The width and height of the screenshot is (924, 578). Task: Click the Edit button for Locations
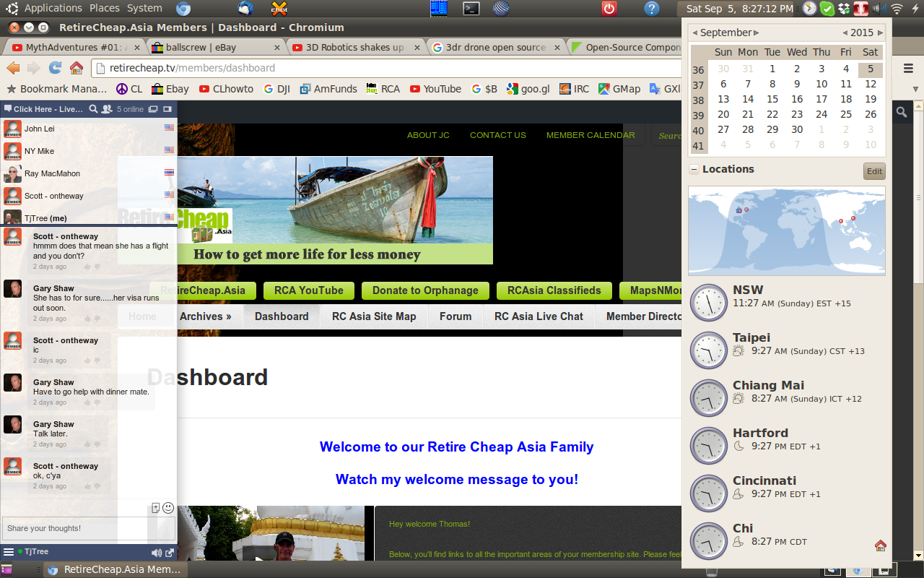click(874, 171)
